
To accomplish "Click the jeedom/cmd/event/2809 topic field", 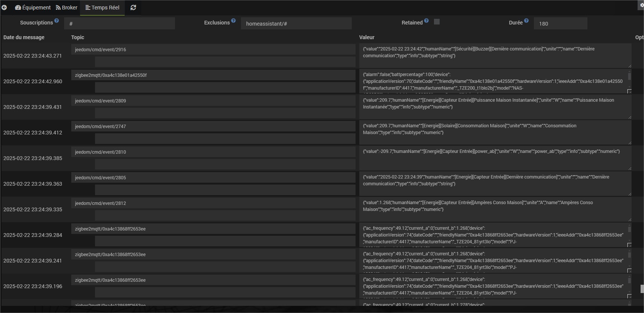I will pyautogui.click(x=213, y=101).
